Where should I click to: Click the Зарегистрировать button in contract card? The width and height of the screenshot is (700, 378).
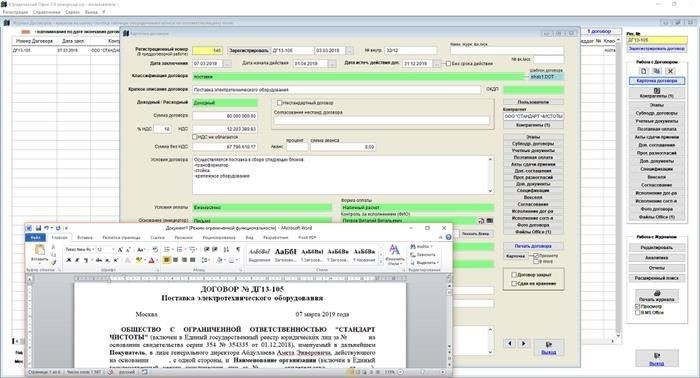click(x=249, y=51)
